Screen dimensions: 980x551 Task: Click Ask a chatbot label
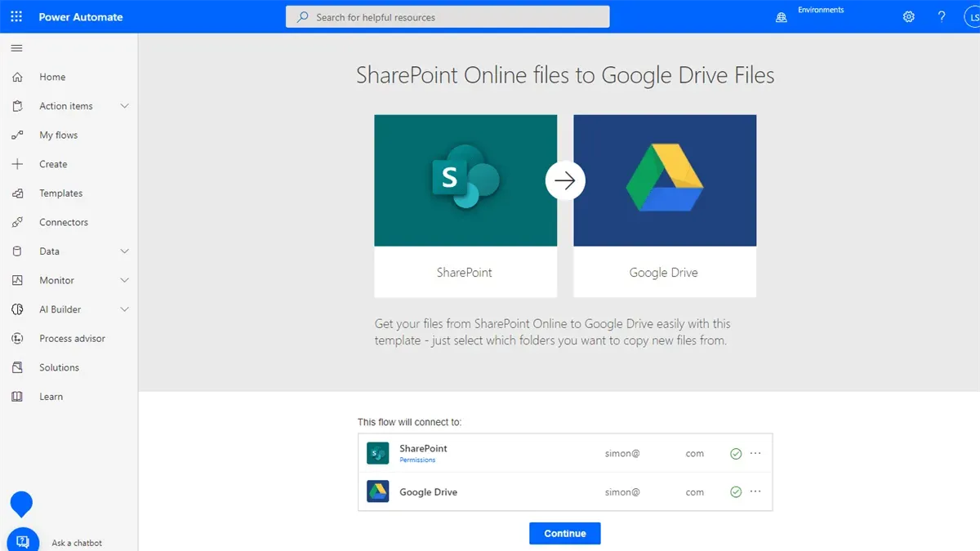coord(77,543)
